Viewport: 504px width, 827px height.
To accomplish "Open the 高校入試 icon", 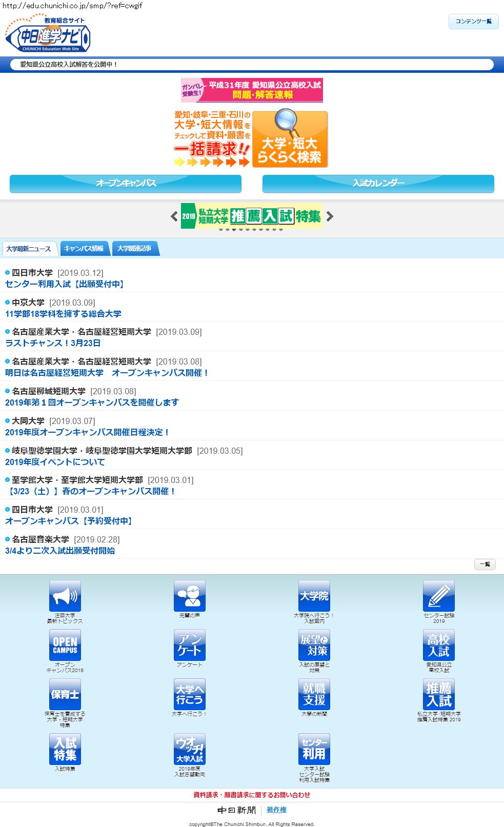I will pos(439,645).
